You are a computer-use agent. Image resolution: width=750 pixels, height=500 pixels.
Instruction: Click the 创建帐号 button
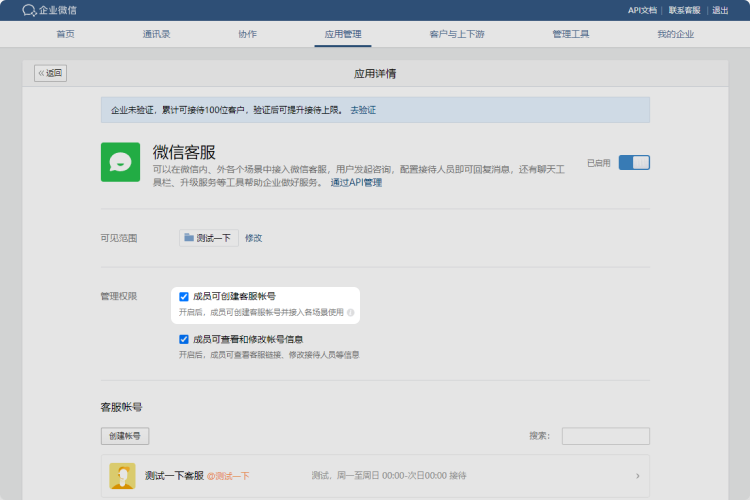125,436
